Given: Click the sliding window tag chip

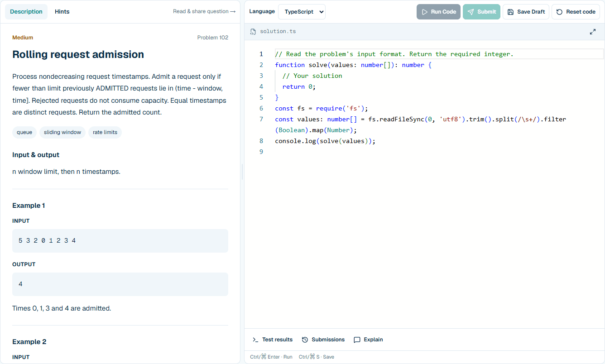Looking at the screenshot, I should click(x=62, y=132).
